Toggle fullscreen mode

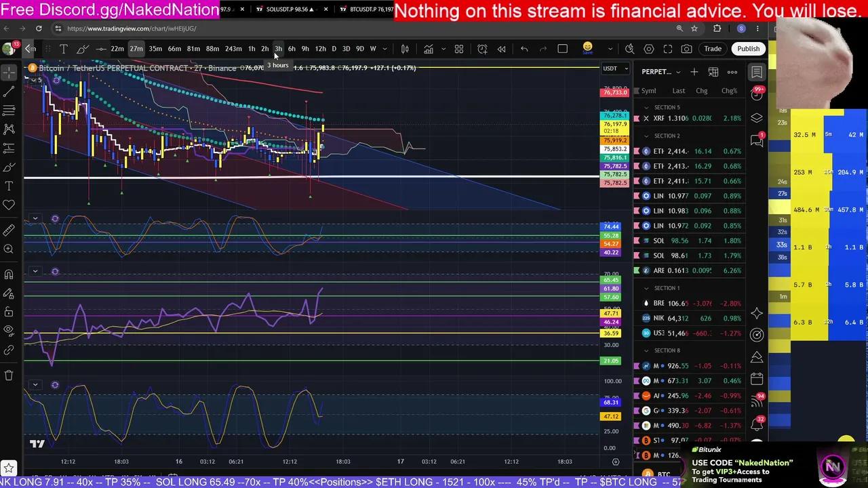(668, 49)
